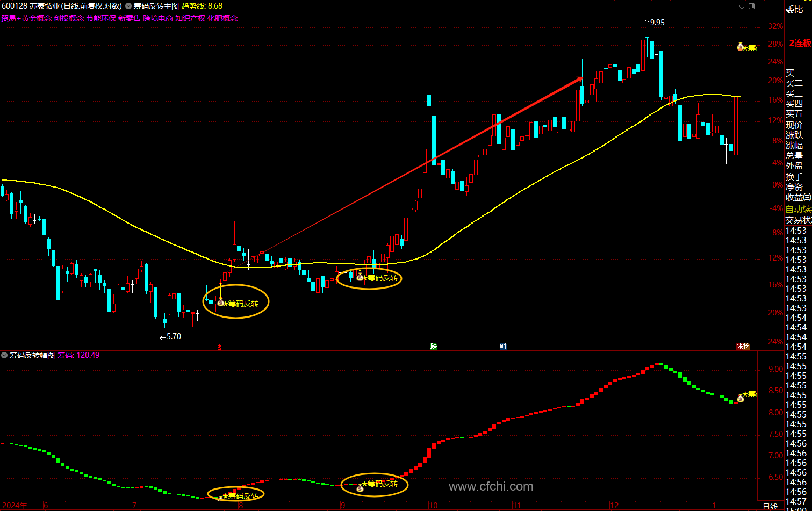Select the 知识产权 concept tag

[x=190, y=18]
